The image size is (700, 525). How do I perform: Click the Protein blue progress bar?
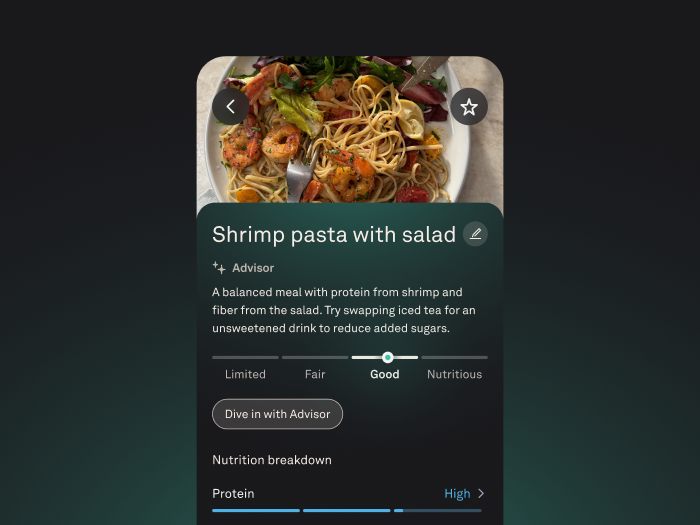point(347,510)
